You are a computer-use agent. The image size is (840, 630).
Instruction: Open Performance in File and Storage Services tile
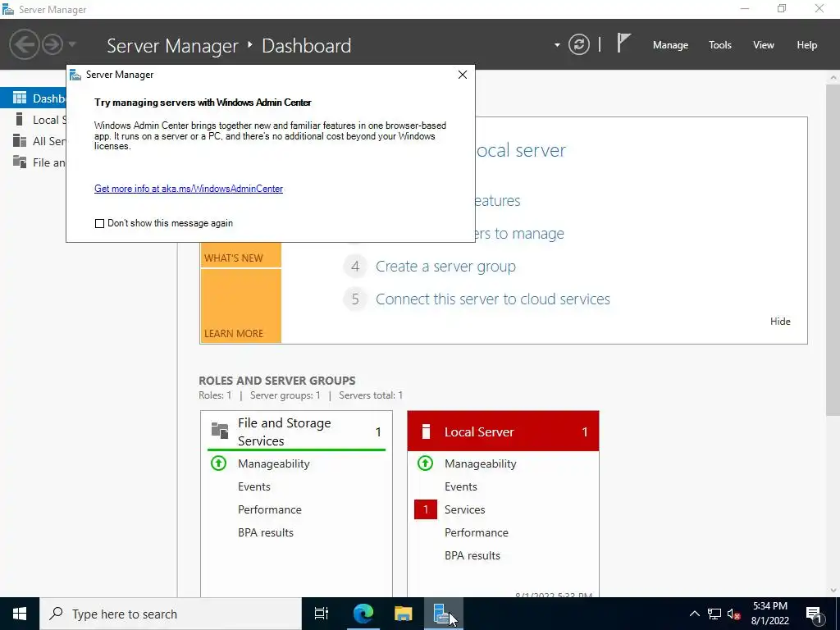[269, 509]
